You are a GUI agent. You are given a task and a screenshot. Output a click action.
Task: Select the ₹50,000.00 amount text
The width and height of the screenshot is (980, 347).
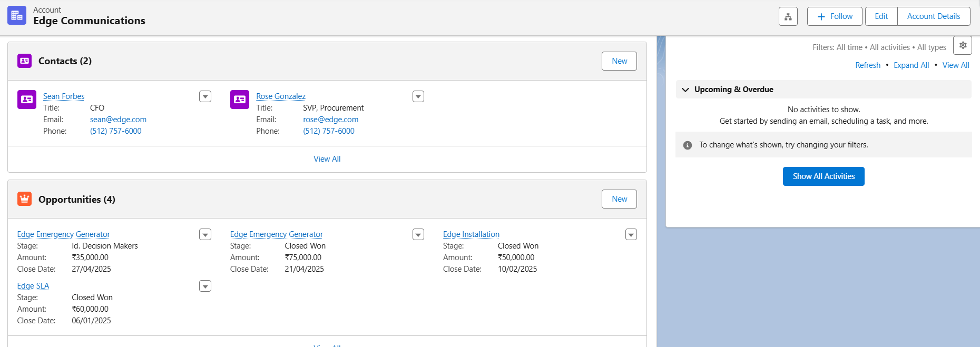(516, 257)
